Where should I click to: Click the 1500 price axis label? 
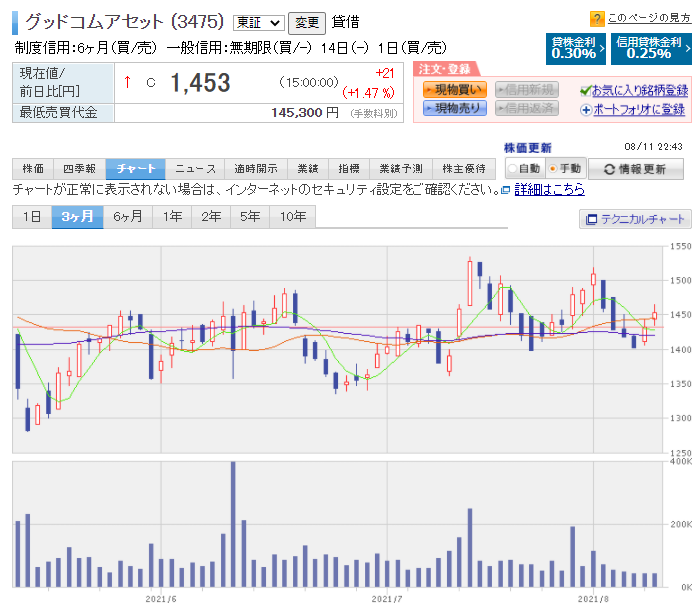pyautogui.click(x=681, y=280)
